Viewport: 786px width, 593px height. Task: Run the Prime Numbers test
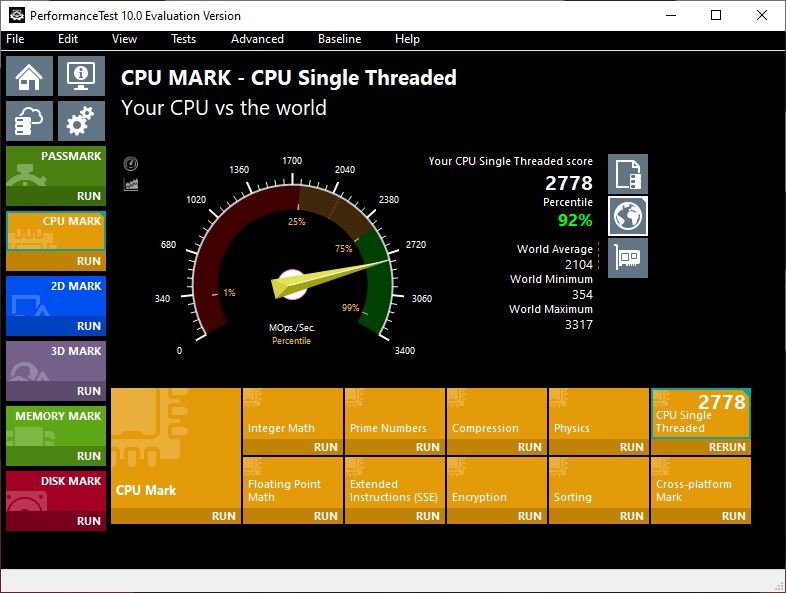pyautogui.click(x=395, y=447)
